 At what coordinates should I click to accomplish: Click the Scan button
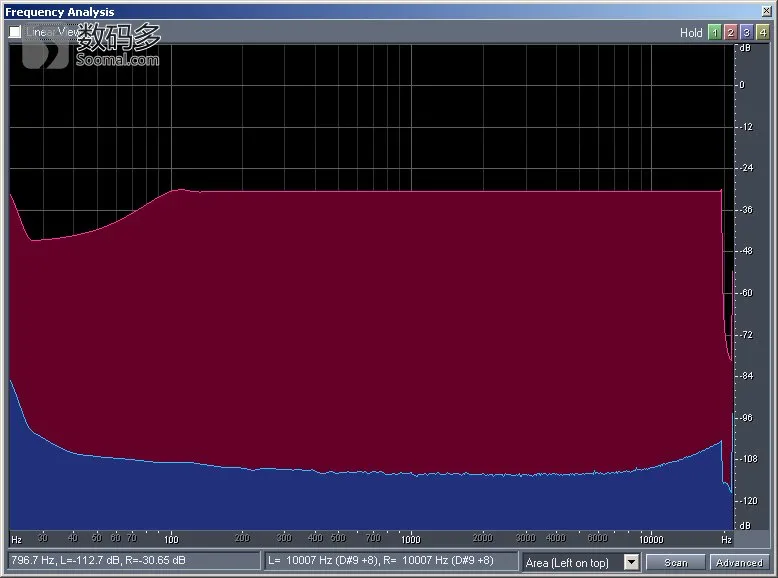pos(675,563)
